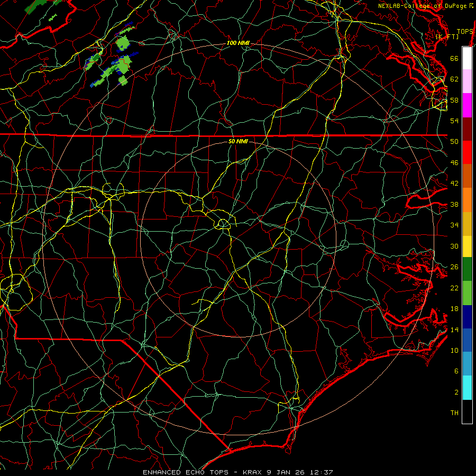
Task: Click the '12:37' timestamp in the caption
Action: coord(322,472)
